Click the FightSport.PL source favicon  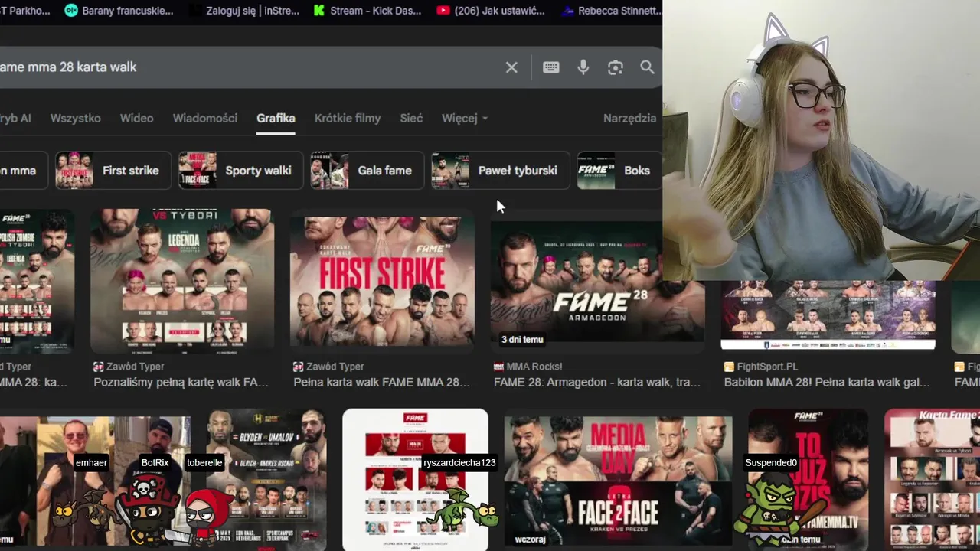[x=729, y=367]
